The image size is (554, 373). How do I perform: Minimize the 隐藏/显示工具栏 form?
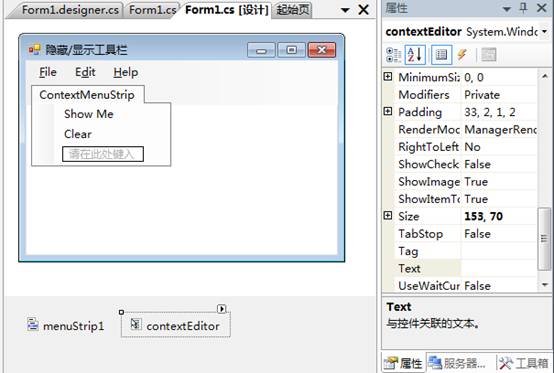[x=261, y=50]
